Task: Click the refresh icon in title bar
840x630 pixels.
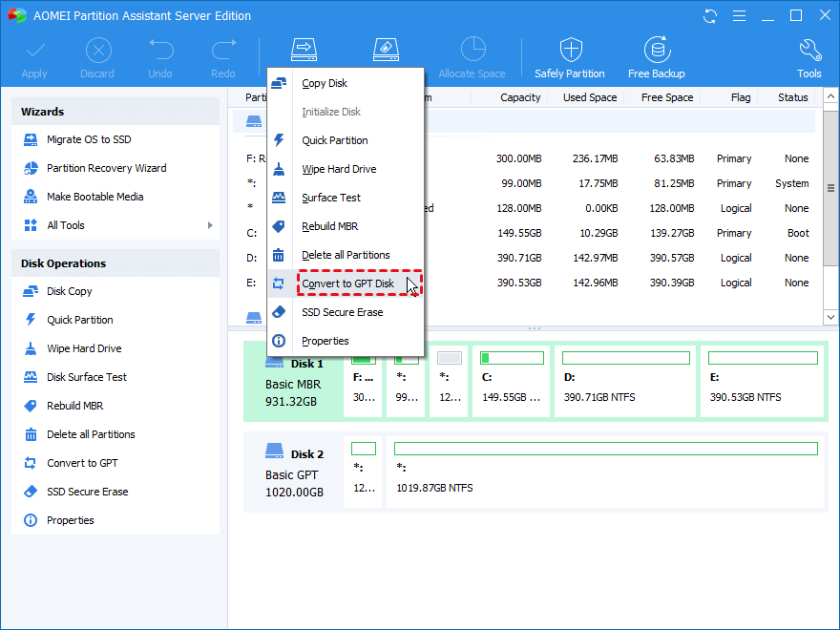Action: coord(710,16)
